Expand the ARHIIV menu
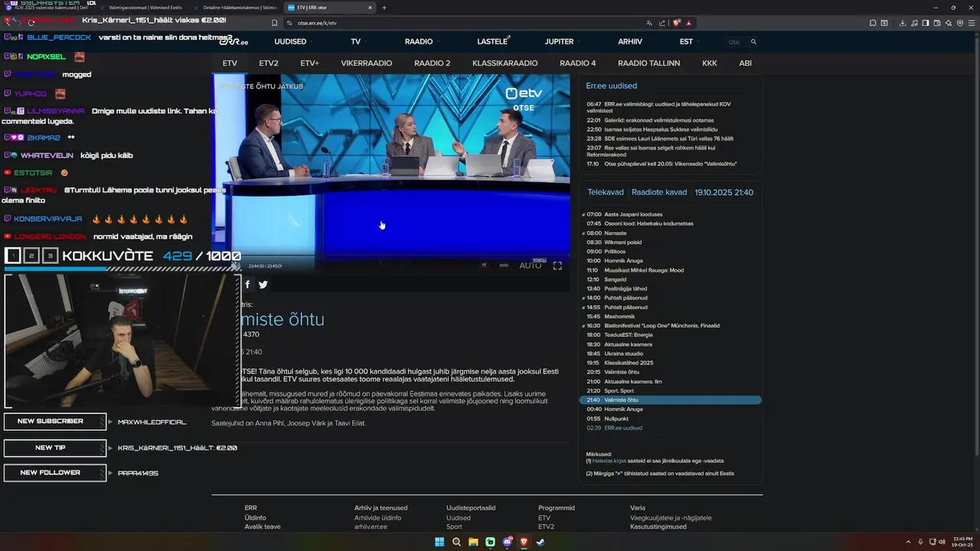 (x=630, y=41)
